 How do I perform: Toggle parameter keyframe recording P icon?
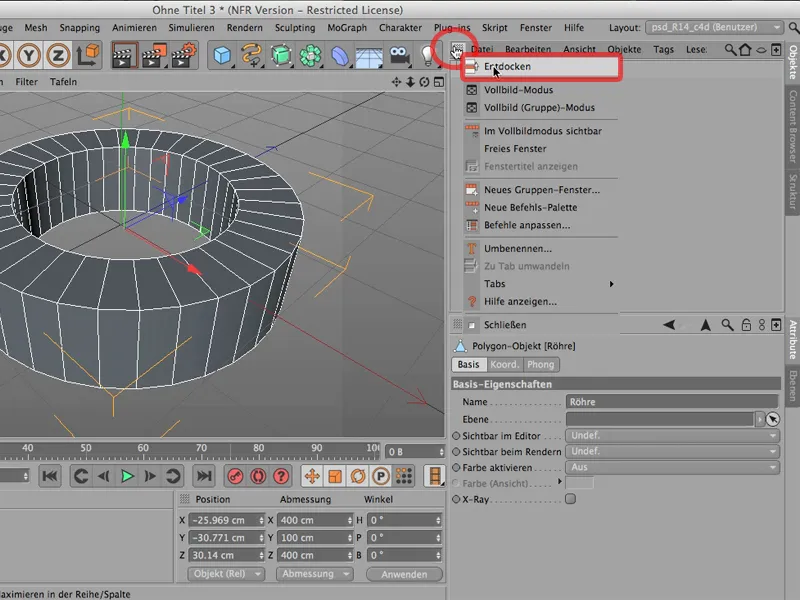[381, 476]
